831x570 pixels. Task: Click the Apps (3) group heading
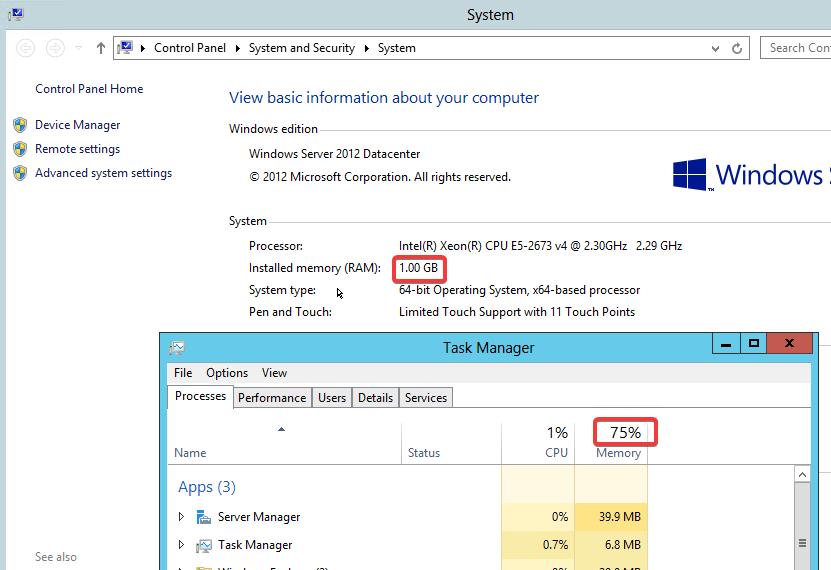[207, 487]
